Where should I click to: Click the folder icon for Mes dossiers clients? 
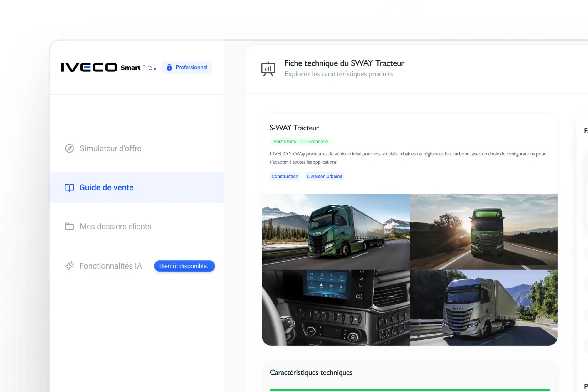point(69,226)
